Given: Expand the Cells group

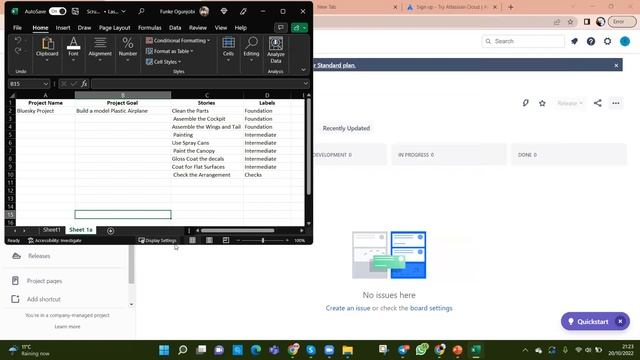Looking at the screenshot, I should click(x=229, y=49).
